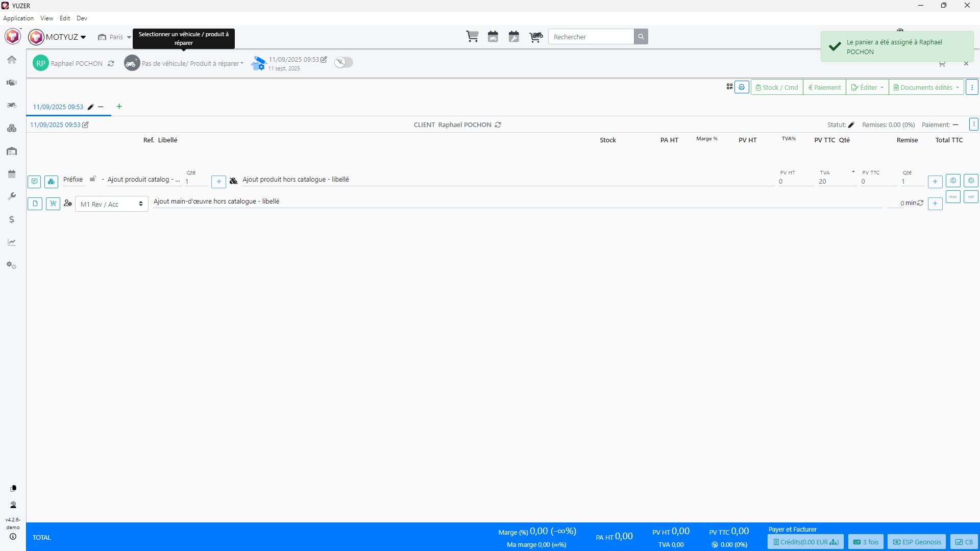
Task: Click the Paiement button
Action: point(824,87)
